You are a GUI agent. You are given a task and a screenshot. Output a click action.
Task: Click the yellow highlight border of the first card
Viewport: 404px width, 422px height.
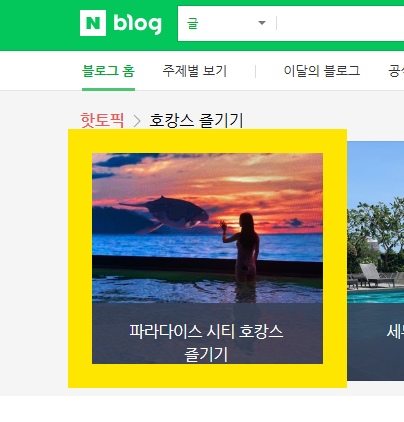coord(80,258)
